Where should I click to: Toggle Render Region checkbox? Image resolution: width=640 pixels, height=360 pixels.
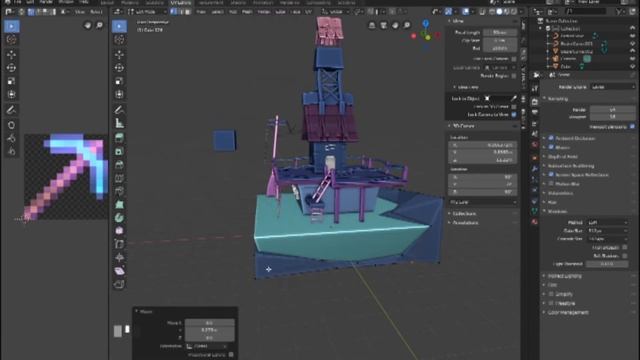coord(514,76)
